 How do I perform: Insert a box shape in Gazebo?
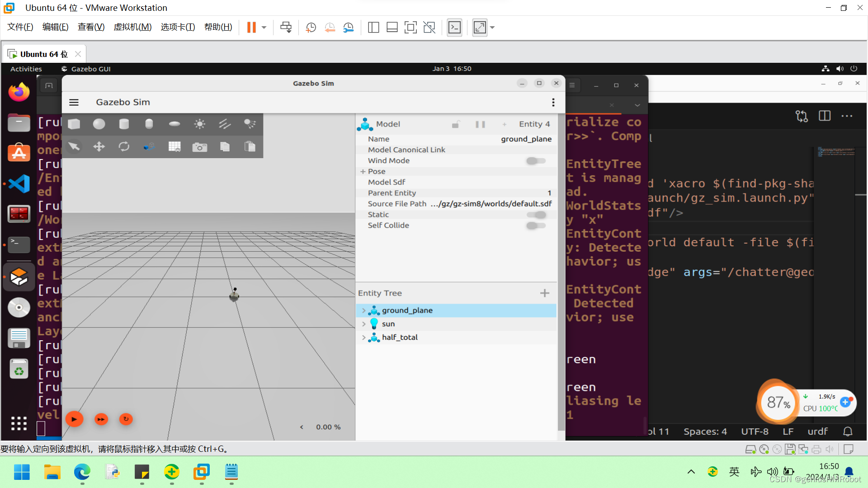click(74, 124)
